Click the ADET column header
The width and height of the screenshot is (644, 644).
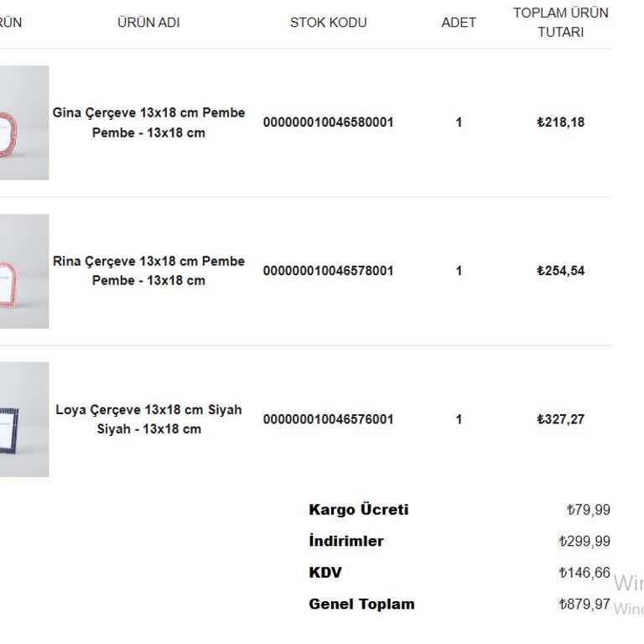pos(459,23)
